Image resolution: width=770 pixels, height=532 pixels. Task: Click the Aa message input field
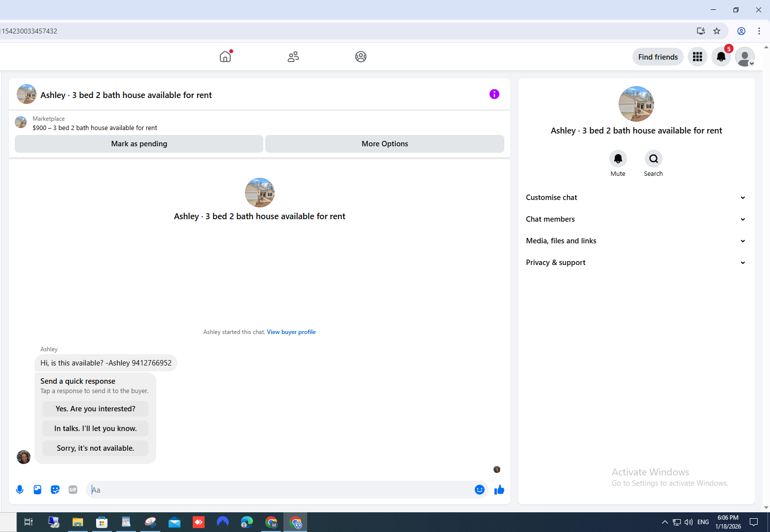coord(280,490)
